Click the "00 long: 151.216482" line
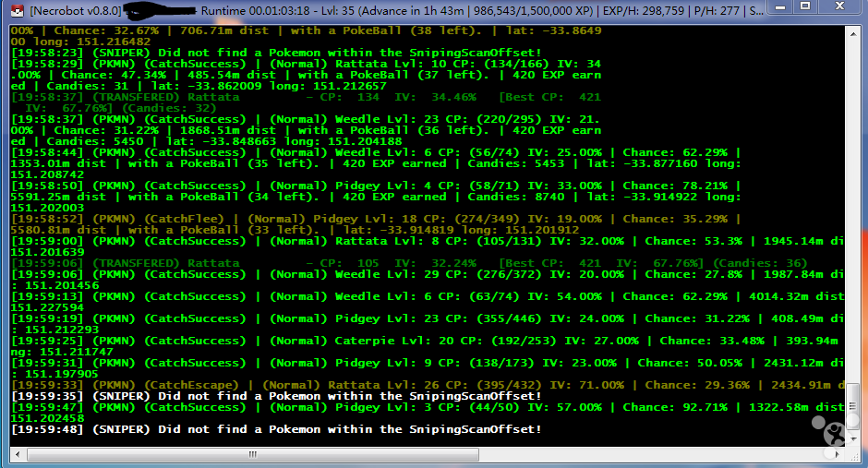The height and width of the screenshot is (468, 868). point(80,42)
